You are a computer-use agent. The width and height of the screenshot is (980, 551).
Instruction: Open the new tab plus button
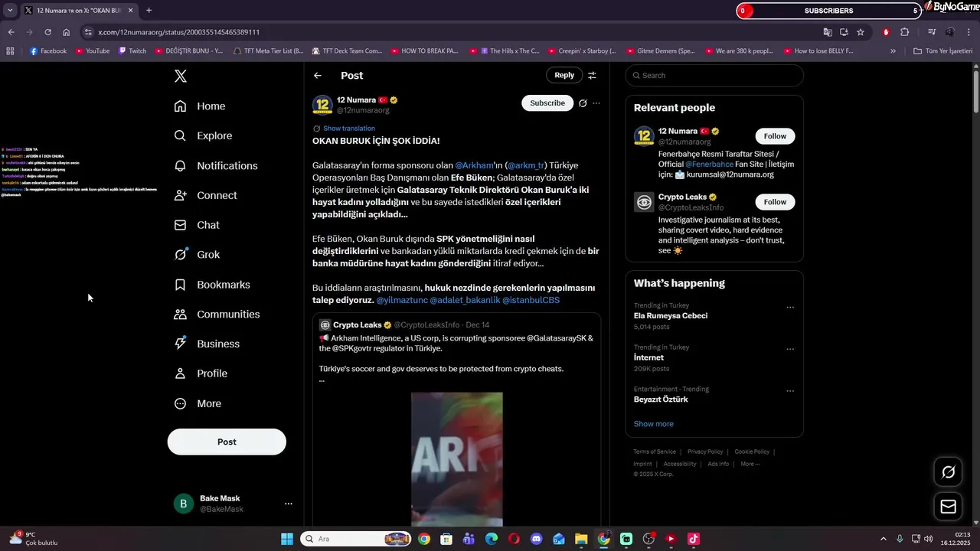click(149, 11)
